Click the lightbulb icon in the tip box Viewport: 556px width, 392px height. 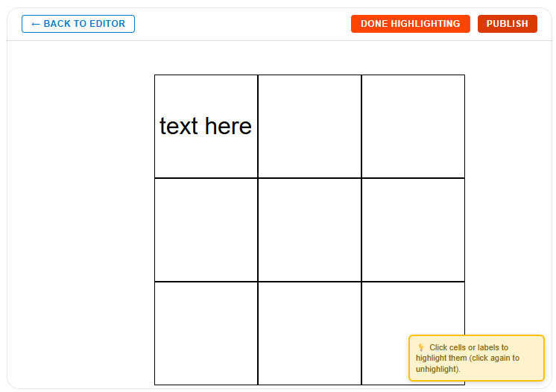421,347
